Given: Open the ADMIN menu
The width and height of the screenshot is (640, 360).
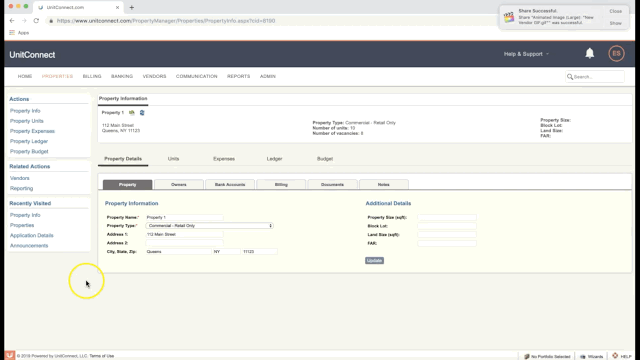Looking at the screenshot, I should pyautogui.click(x=268, y=76).
